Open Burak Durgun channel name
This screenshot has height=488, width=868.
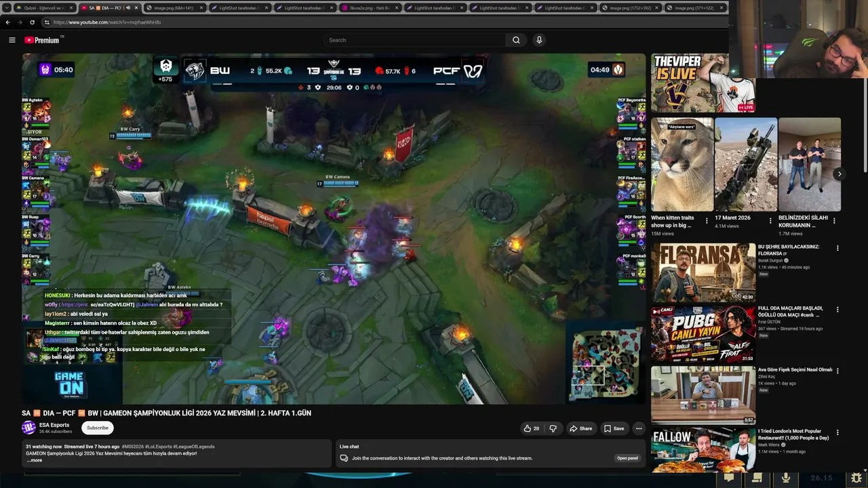click(x=771, y=260)
